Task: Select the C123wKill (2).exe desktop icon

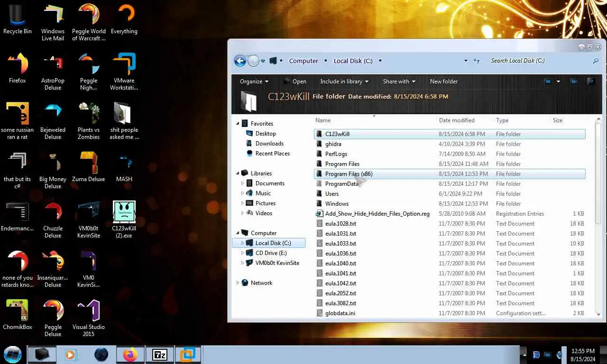Action: pyautogui.click(x=124, y=220)
